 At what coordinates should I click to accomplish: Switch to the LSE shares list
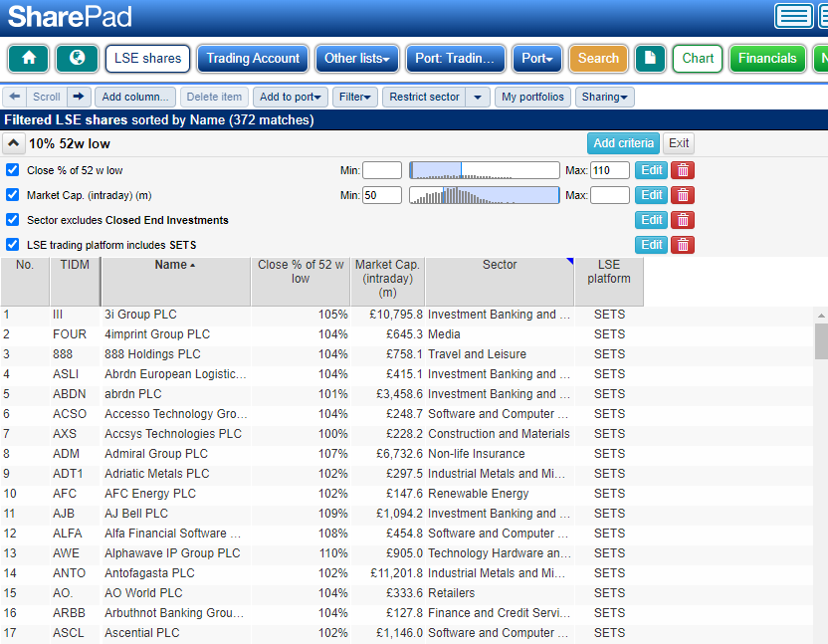(x=148, y=58)
